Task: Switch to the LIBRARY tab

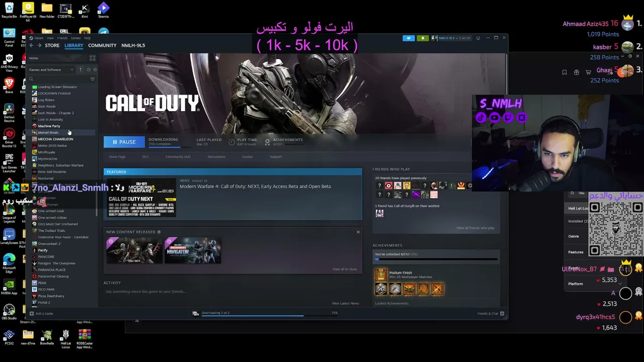Action: click(x=73, y=45)
